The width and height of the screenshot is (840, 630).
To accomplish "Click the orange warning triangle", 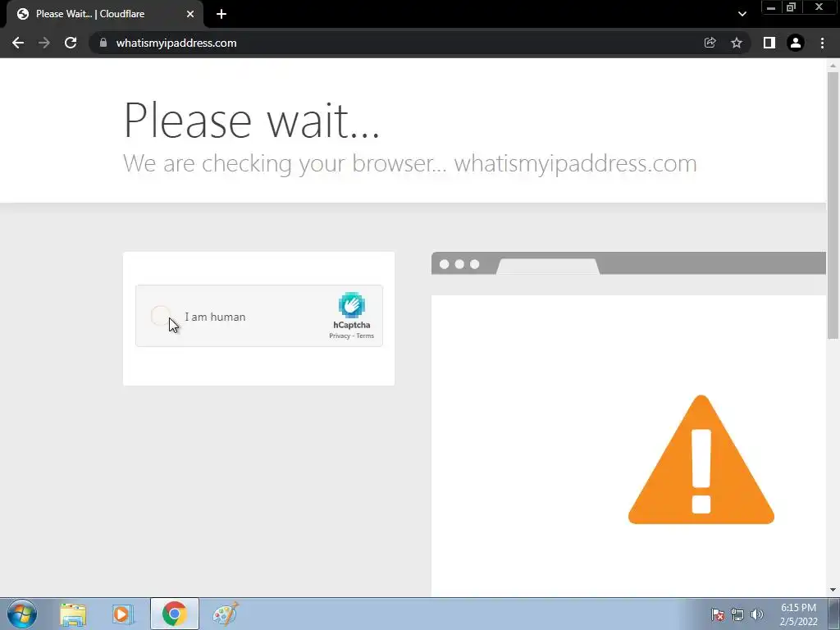I will pyautogui.click(x=701, y=459).
